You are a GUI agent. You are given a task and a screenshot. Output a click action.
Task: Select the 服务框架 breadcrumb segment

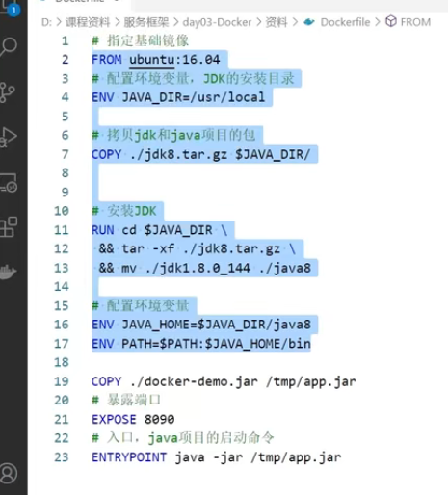tap(146, 22)
